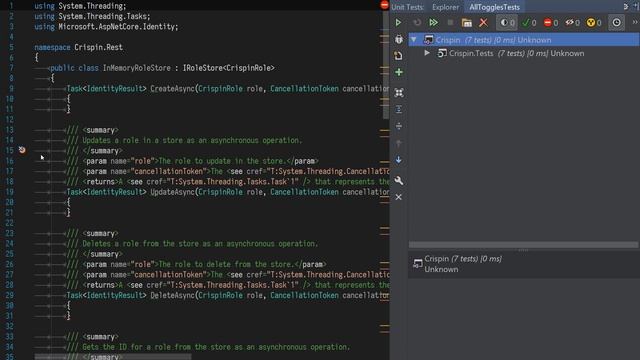Click the greyed-out up arrow icon
The height and width of the screenshot is (360, 640).
(399, 143)
